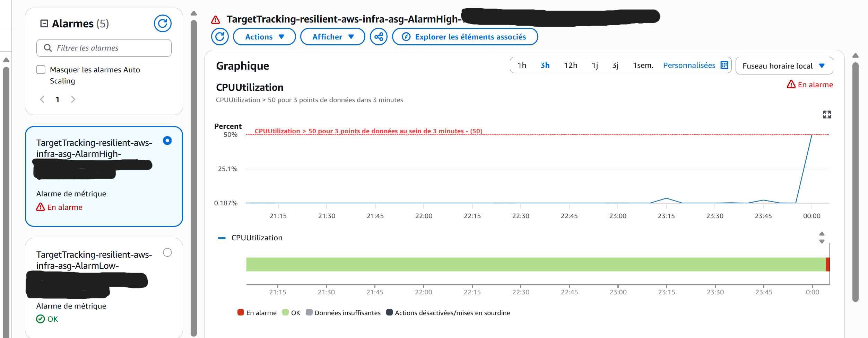868x338 pixels.
Task: Select the 1j time range
Action: click(x=595, y=65)
